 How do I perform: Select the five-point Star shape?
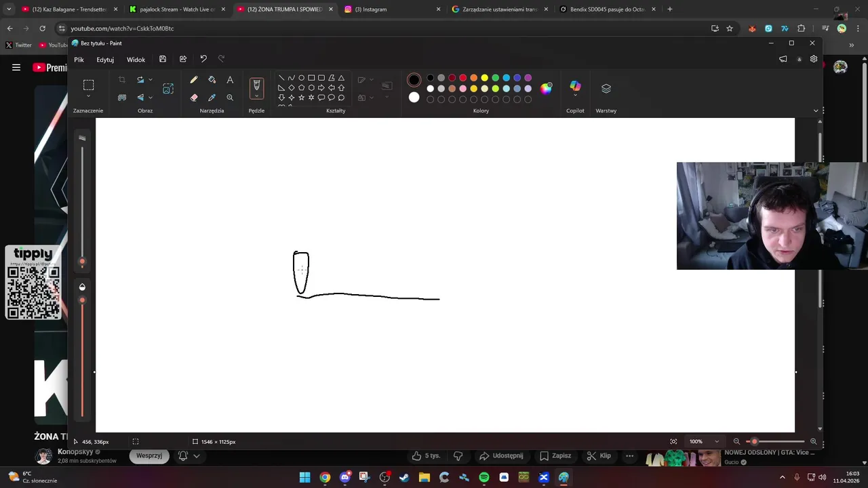(302, 98)
